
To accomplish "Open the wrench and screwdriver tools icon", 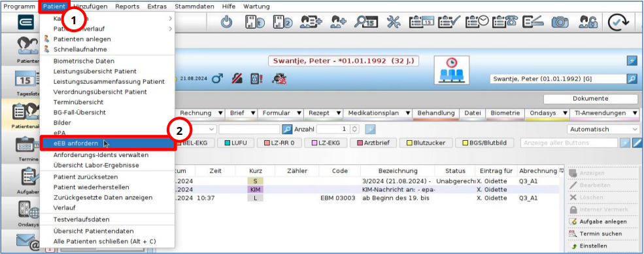I will 394,22.
